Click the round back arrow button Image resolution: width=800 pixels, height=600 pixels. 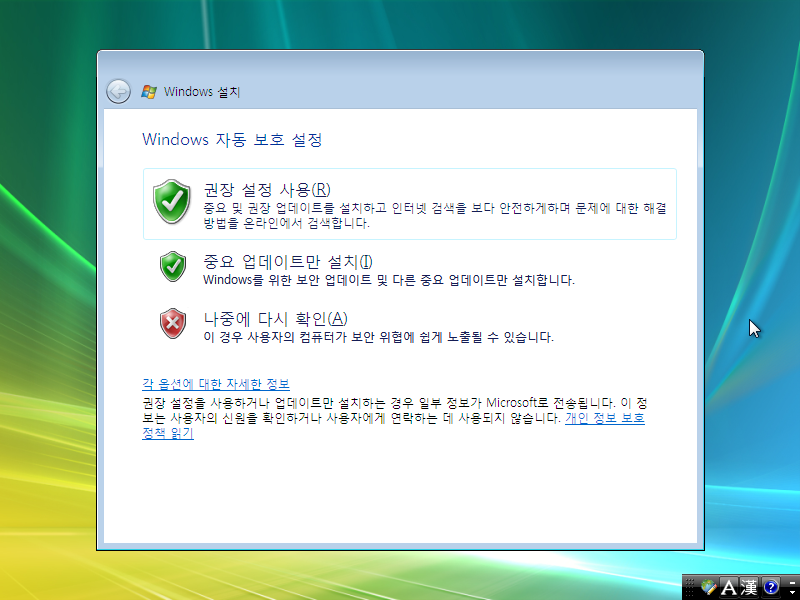(x=118, y=92)
